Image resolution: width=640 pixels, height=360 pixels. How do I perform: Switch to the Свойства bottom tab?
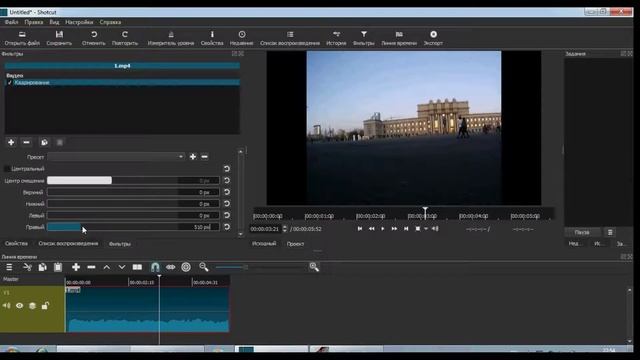point(16,243)
